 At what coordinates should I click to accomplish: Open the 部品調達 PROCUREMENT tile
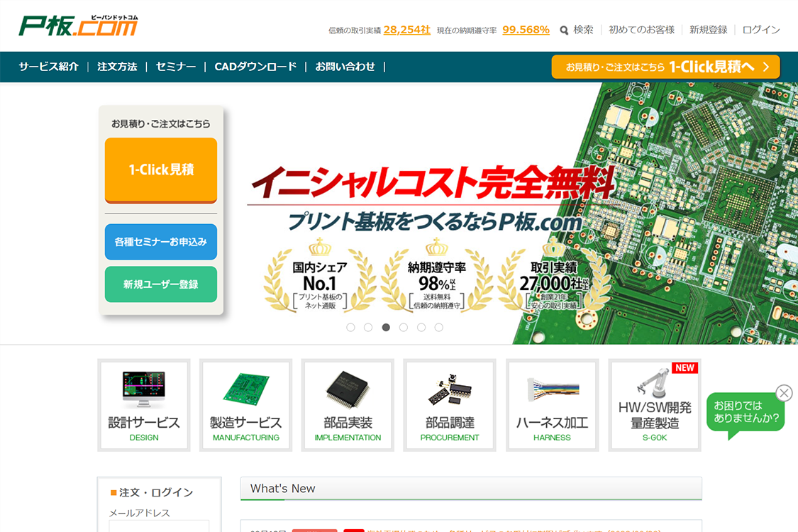pyautogui.click(x=450, y=405)
